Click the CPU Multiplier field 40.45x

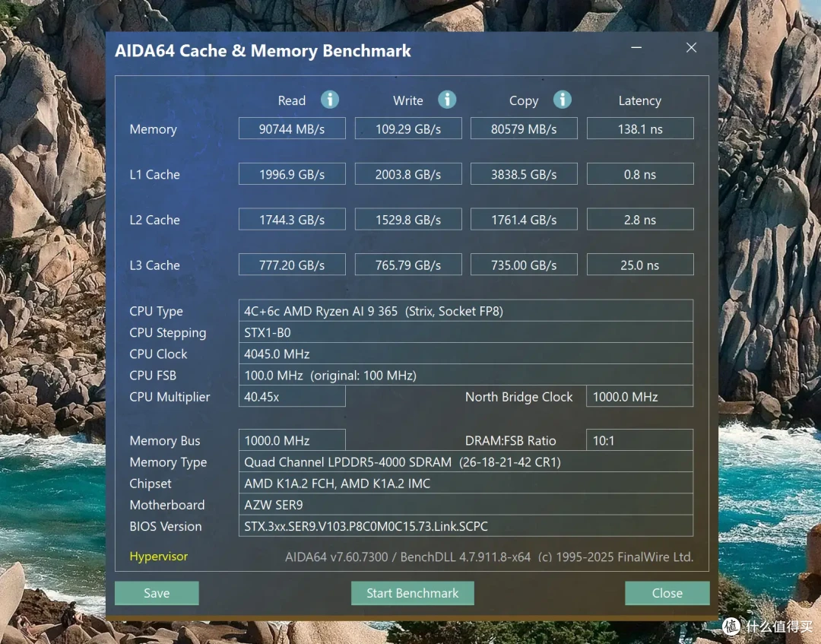[292, 397]
